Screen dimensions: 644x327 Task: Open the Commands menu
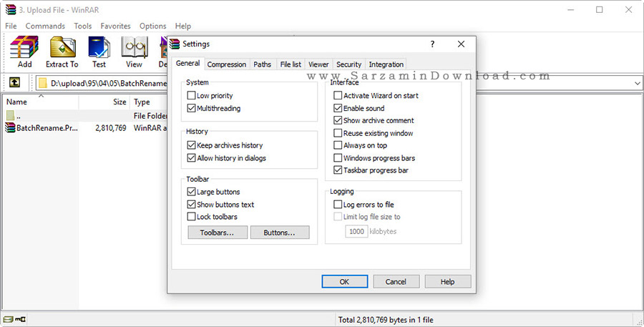[45, 26]
